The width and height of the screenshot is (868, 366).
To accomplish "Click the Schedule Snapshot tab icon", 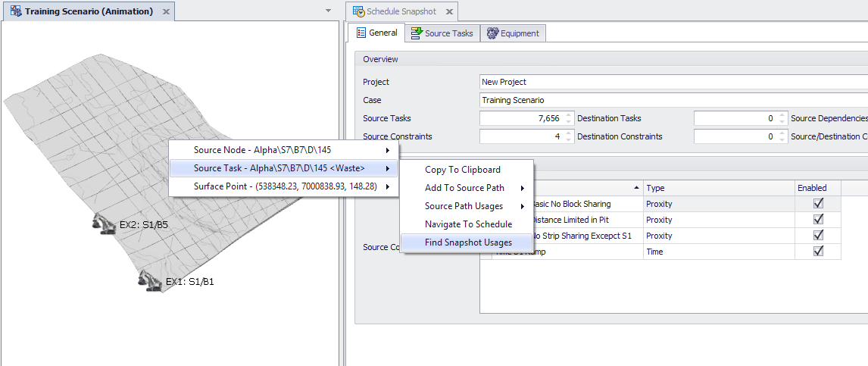I will coord(358,11).
